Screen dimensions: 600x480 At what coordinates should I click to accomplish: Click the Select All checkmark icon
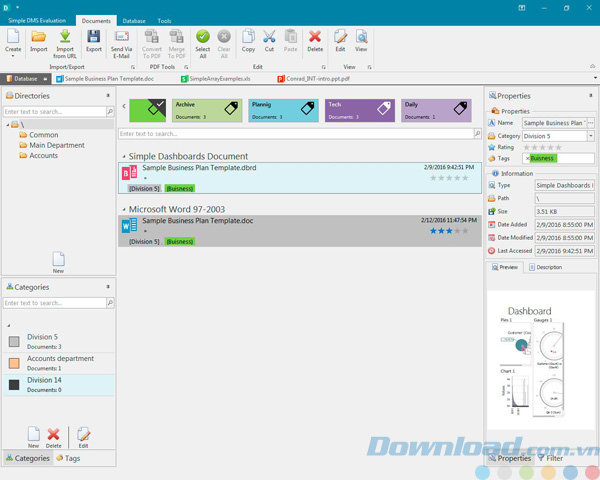[203, 36]
